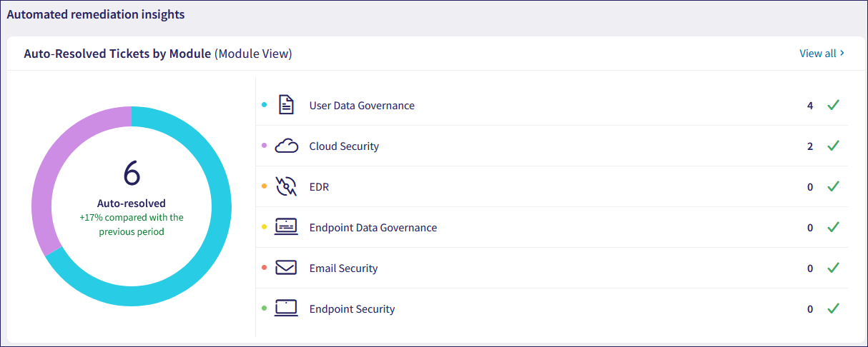Viewport: 868px width, 347px height.
Task: Click the EDR module icon
Action: [286, 187]
